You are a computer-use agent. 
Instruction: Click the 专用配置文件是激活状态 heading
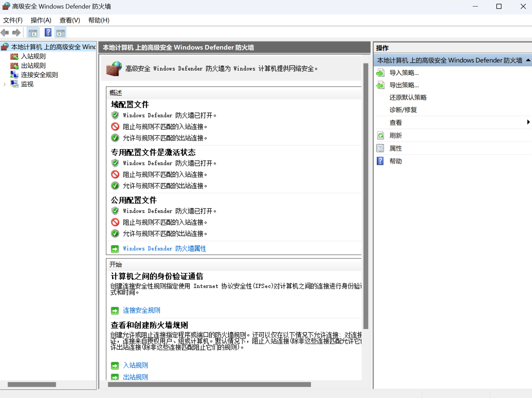(153, 152)
